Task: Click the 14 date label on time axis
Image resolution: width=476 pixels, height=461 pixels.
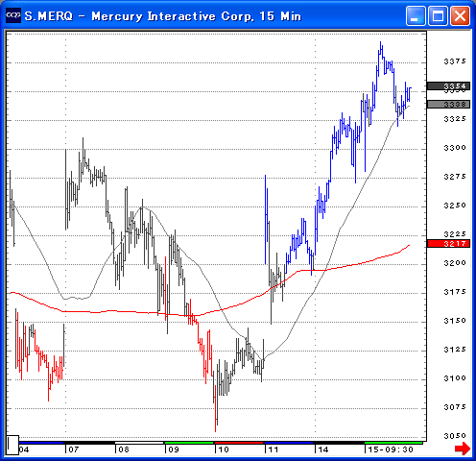Action: [x=323, y=449]
